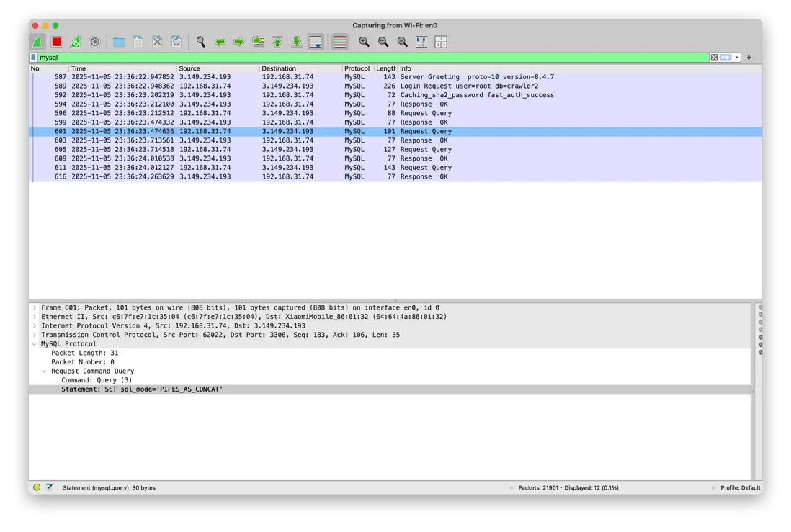Screen dimensions: 791x532
Task: Go forward to next packet arrow
Action: [x=239, y=42]
